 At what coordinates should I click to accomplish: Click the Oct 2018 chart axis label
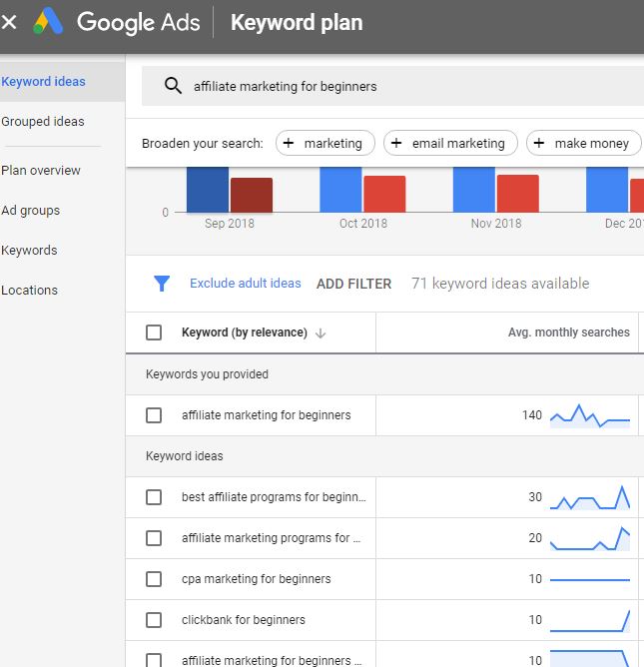(x=363, y=224)
